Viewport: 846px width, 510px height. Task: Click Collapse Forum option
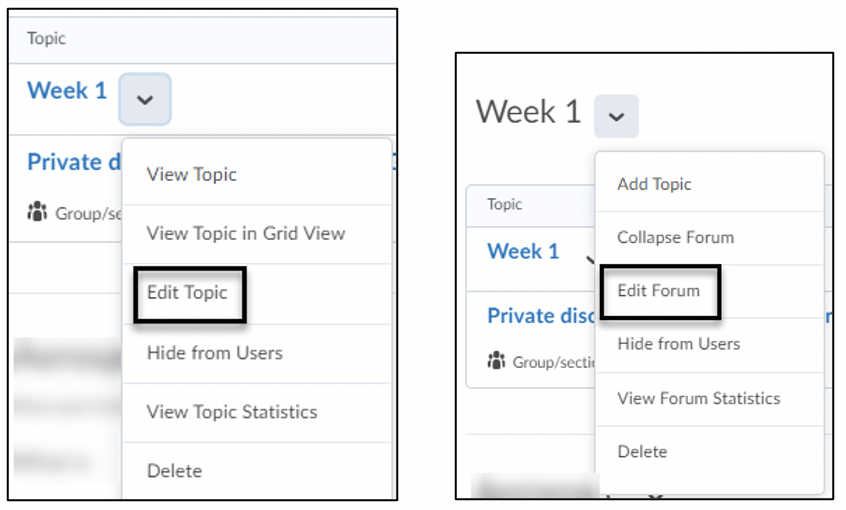675,238
